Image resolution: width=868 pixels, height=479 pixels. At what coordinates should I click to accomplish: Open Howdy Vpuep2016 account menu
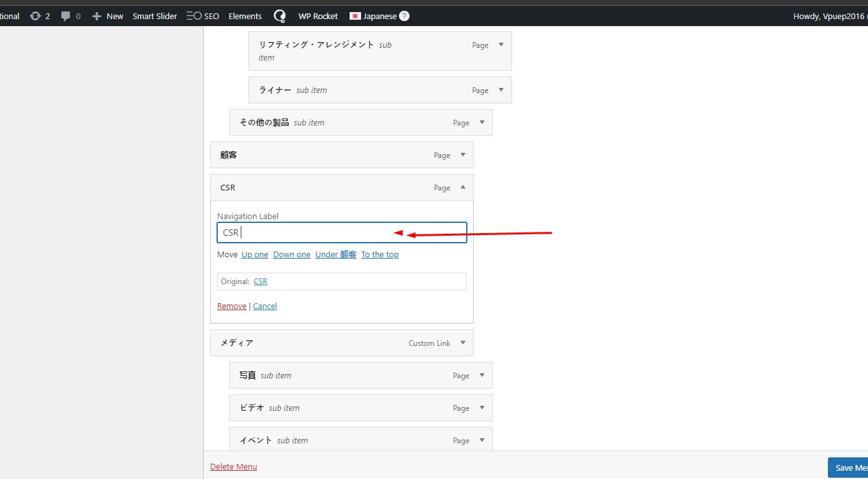coord(830,16)
